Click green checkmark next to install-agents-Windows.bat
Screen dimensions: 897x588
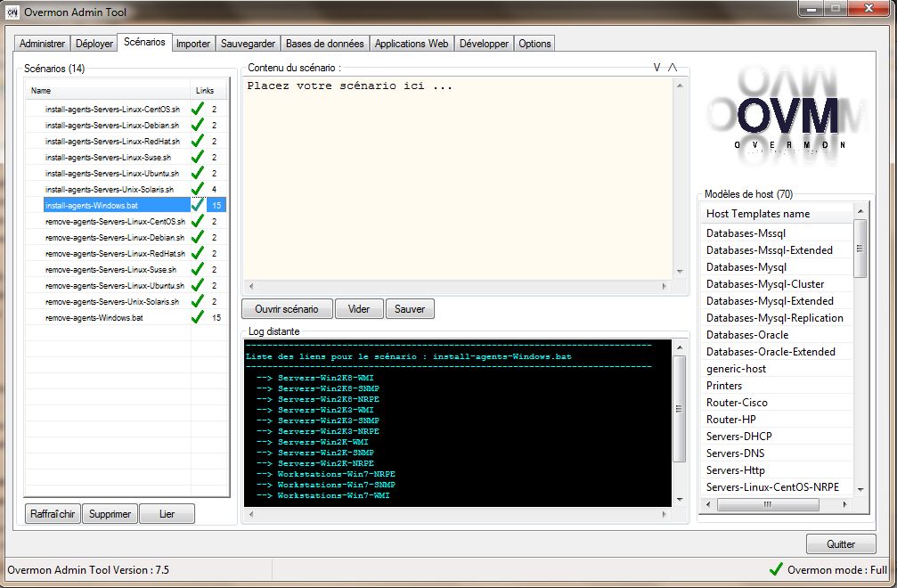(x=198, y=205)
